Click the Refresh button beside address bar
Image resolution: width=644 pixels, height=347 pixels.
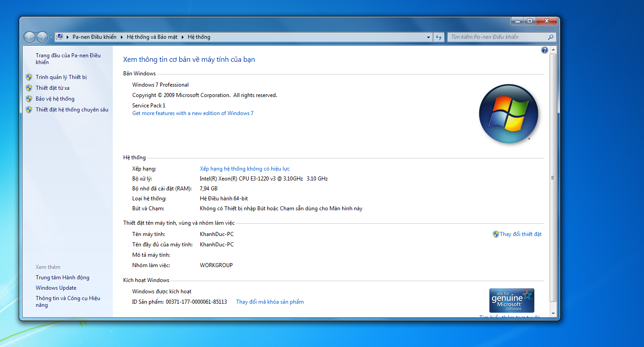439,37
